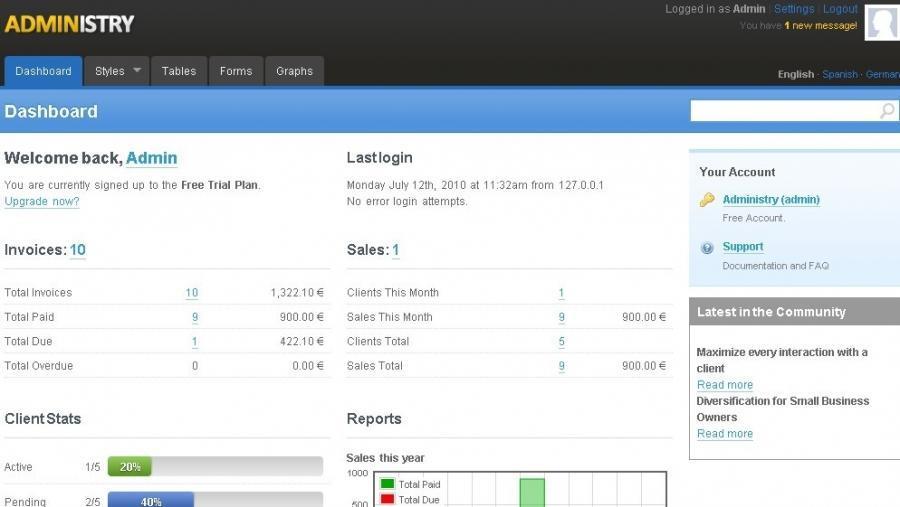Switch language to Spanish

point(840,75)
